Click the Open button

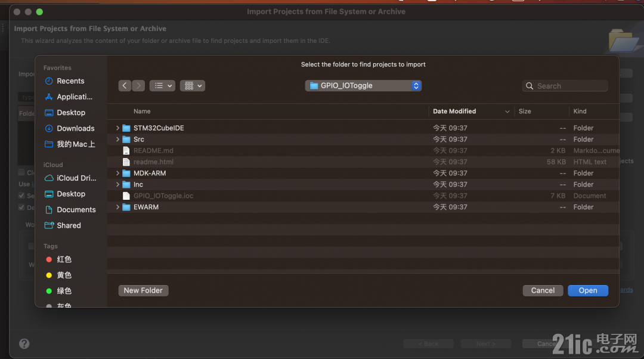tap(588, 290)
